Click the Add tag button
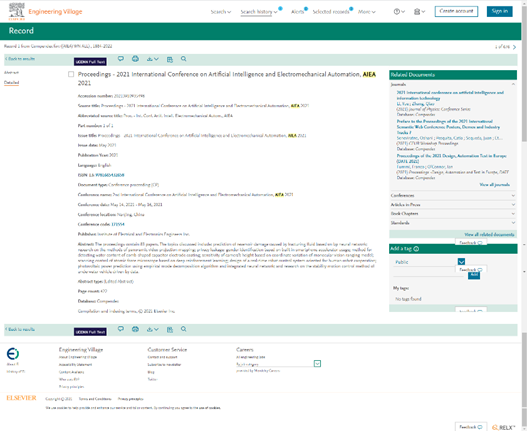The height and width of the screenshot is (431, 527). pyautogui.click(x=474, y=276)
